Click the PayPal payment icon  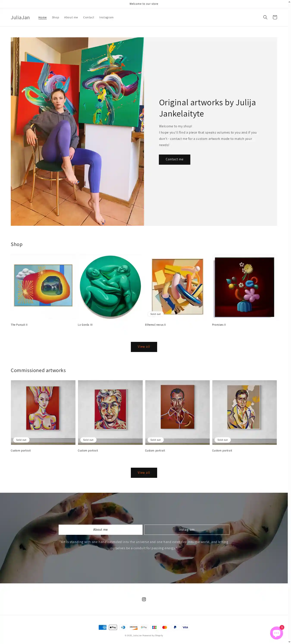pos(175,627)
